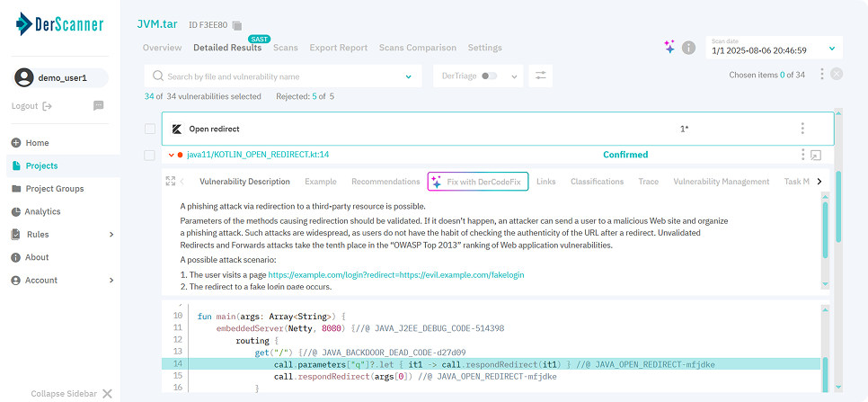Select the Classifications tab
This screenshot has width=868, height=402.
coord(598,182)
